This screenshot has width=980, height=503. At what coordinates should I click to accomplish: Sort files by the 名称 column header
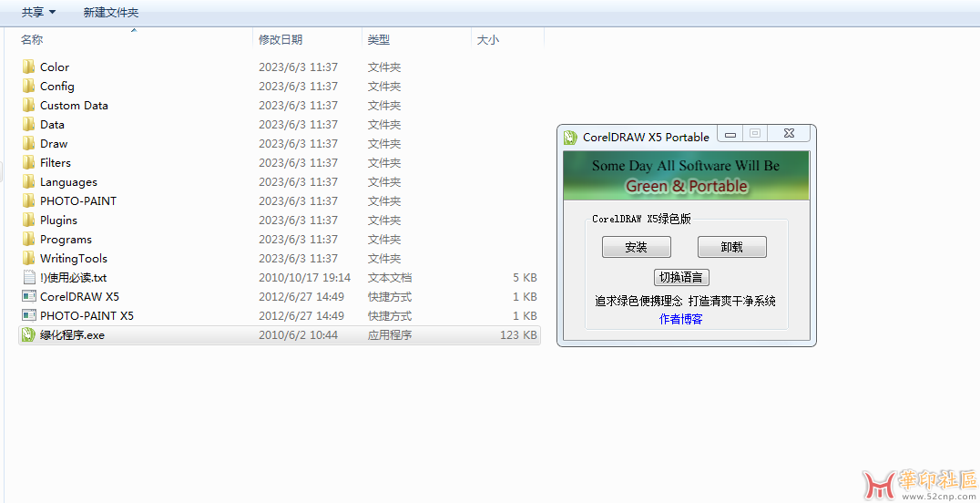[x=33, y=40]
